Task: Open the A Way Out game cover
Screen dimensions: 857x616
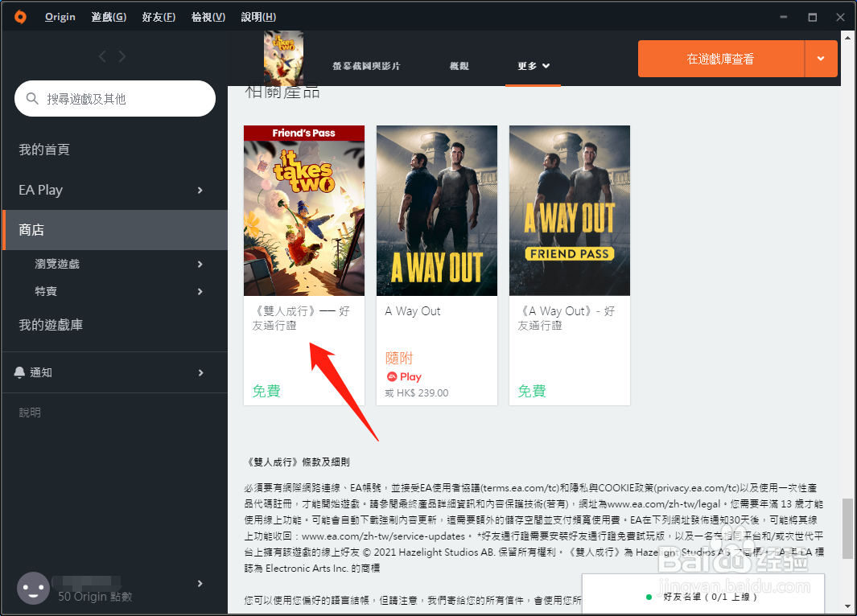Action: [437, 211]
